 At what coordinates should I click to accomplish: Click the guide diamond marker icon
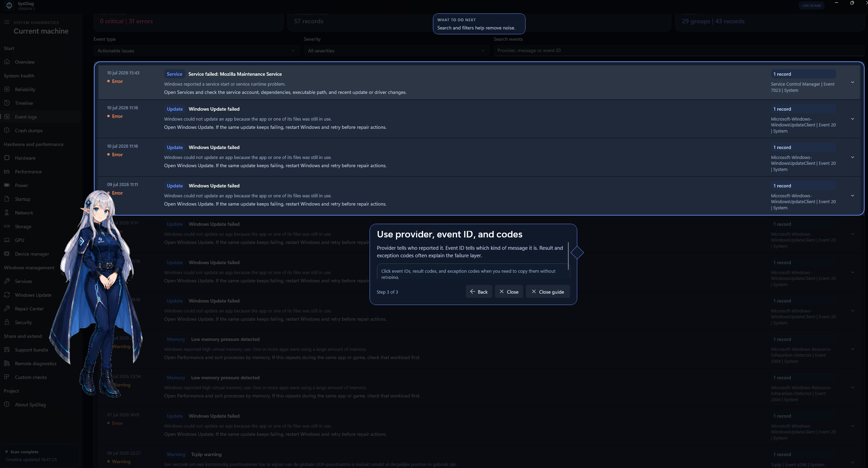[577, 253]
